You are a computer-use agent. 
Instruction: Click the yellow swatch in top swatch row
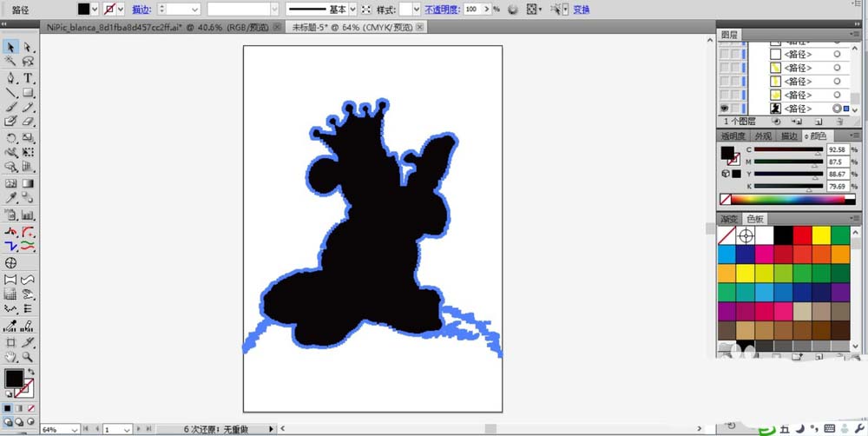[x=820, y=235]
